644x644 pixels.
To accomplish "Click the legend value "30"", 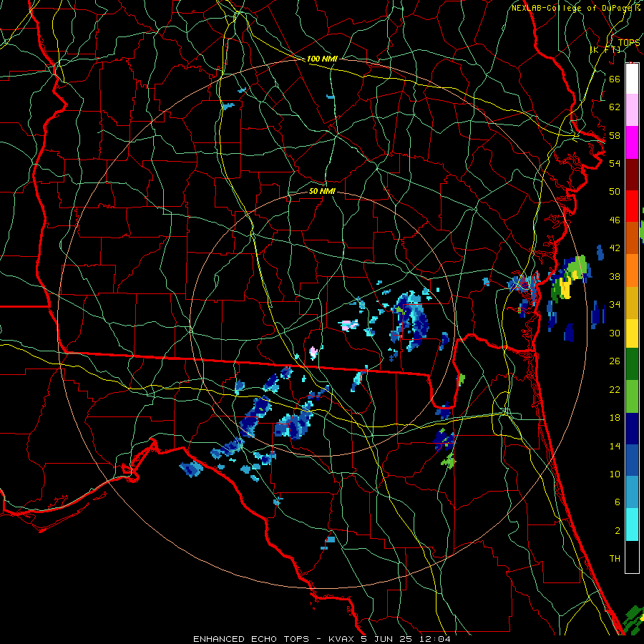I will point(615,333).
